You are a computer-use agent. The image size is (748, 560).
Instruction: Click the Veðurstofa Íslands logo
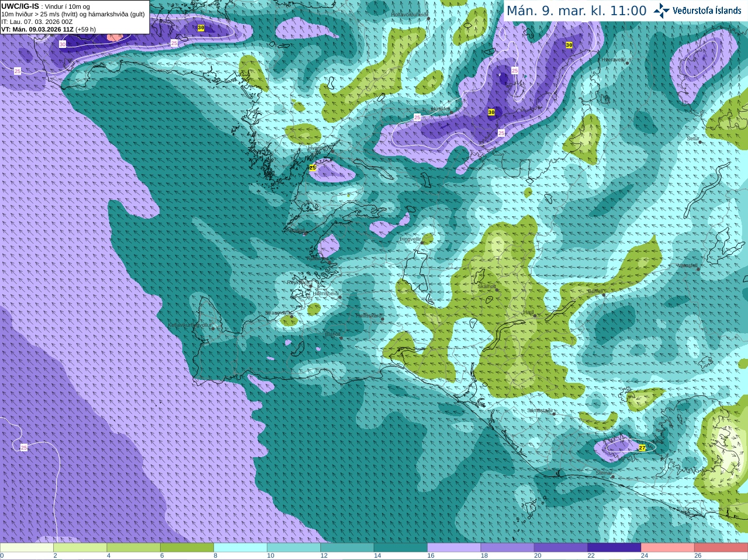697,10
